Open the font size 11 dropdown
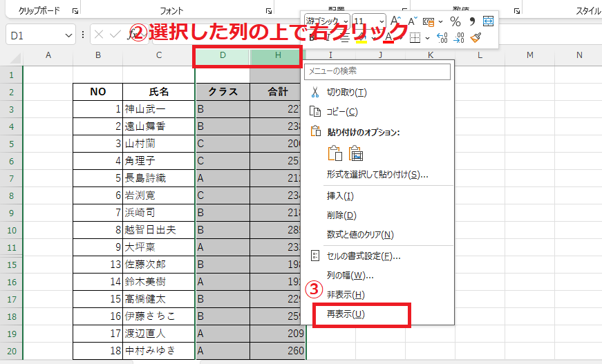Screen dimensions: 602x364 point(382,21)
